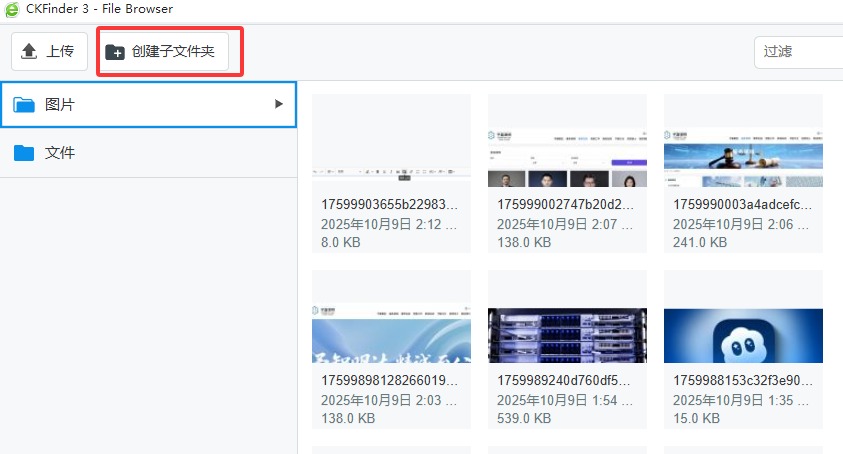Select the 图片 folder in sidebar
The image size is (843, 454).
(60, 104)
